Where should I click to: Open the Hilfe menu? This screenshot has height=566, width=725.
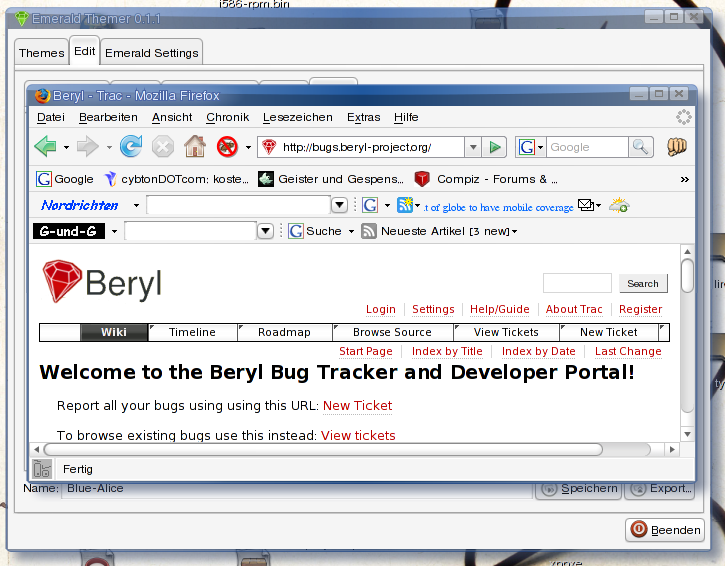[x=406, y=117]
